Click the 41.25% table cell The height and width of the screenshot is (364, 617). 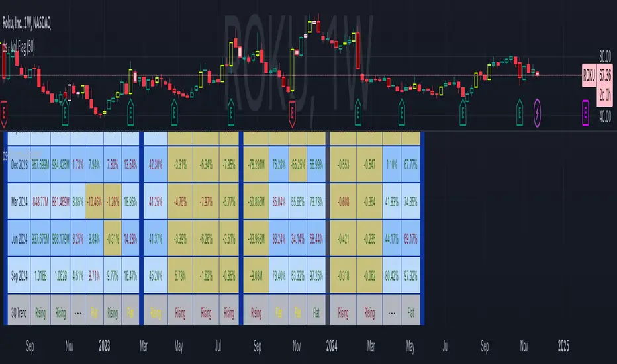coord(156,201)
